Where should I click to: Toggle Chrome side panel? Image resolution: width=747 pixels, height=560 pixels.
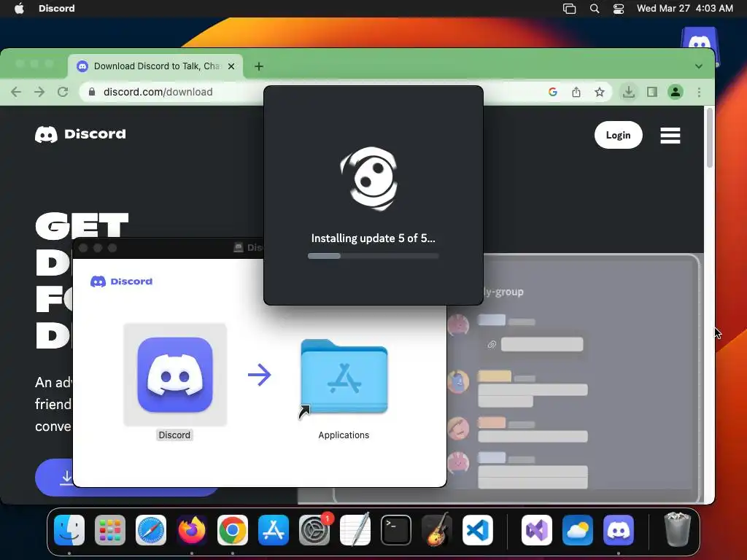click(x=651, y=92)
